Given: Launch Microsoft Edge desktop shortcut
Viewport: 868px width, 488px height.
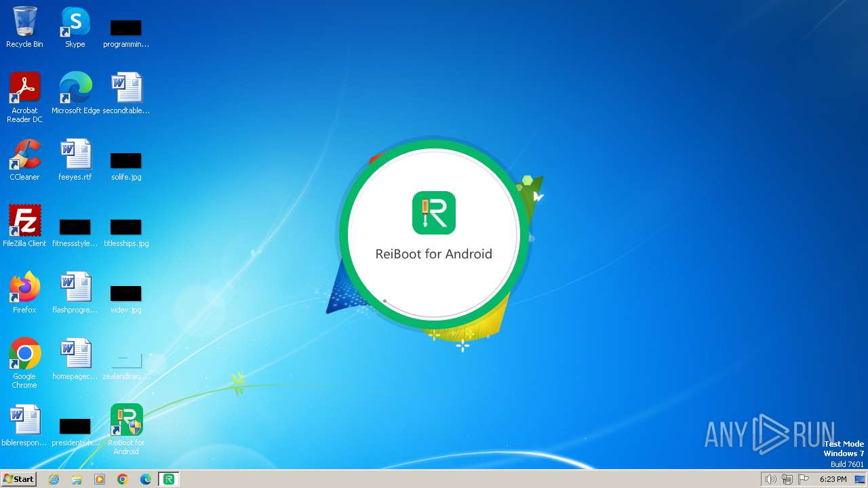Looking at the screenshot, I should click(x=75, y=94).
